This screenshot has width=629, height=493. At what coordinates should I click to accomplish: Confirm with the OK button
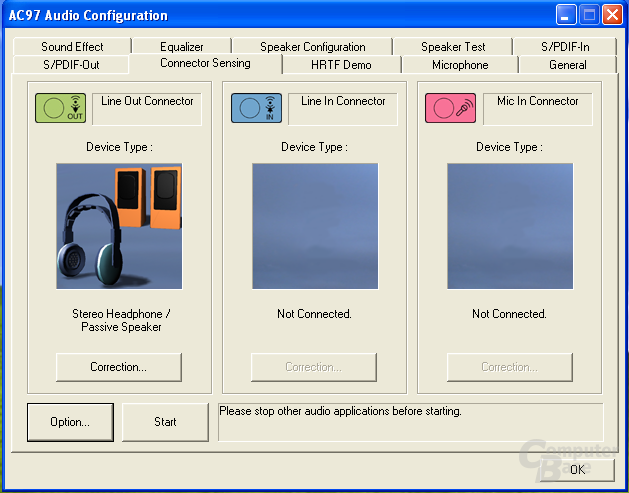click(x=577, y=469)
